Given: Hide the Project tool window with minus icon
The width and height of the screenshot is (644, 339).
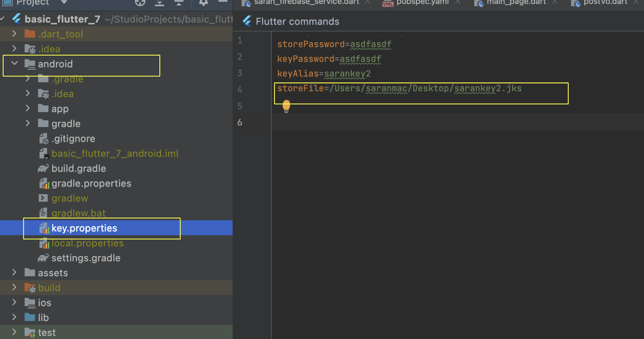Looking at the screenshot, I should point(222,2).
